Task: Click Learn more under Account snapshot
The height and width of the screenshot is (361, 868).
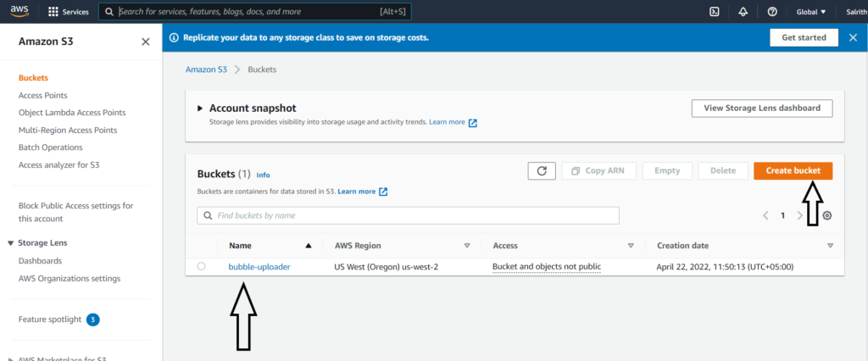Action: pos(448,122)
